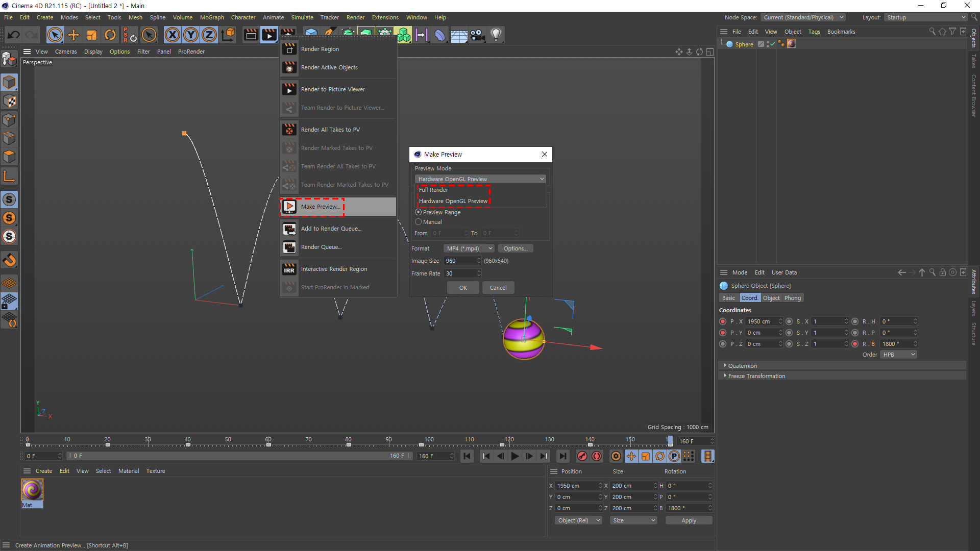Select the Mat material thumbnail
Viewport: 980px width, 551px height.
(x=32, y=490)
